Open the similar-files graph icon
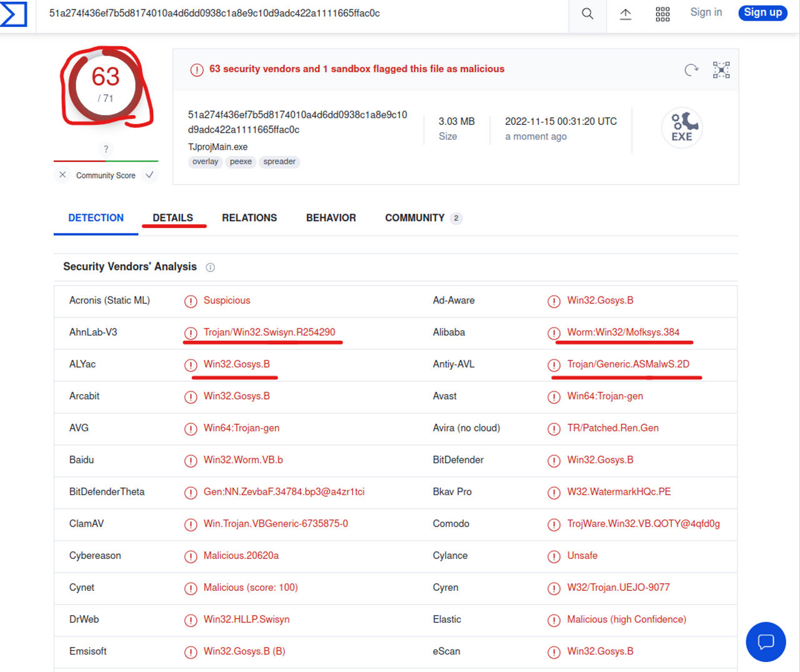The width and height of the screenshot is (800, 672). pyautogui.click(x=721, y=70)
